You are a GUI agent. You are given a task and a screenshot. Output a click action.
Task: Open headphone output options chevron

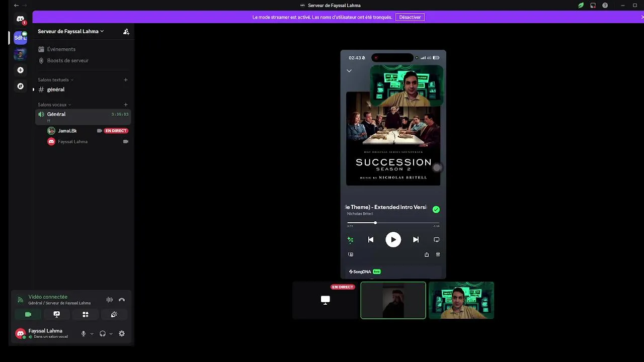pos(111,333)
